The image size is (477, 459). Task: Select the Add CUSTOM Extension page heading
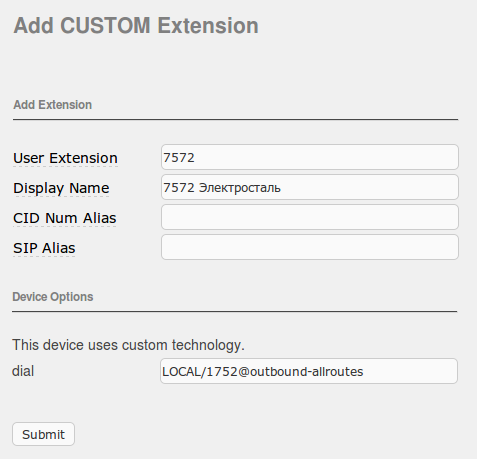click(x=136, y=25)
